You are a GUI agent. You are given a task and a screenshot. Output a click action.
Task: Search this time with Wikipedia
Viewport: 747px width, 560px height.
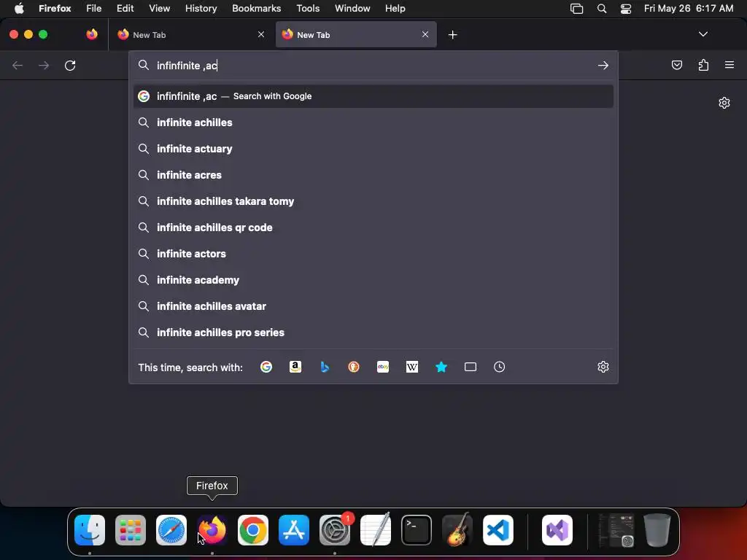[412, 367]
